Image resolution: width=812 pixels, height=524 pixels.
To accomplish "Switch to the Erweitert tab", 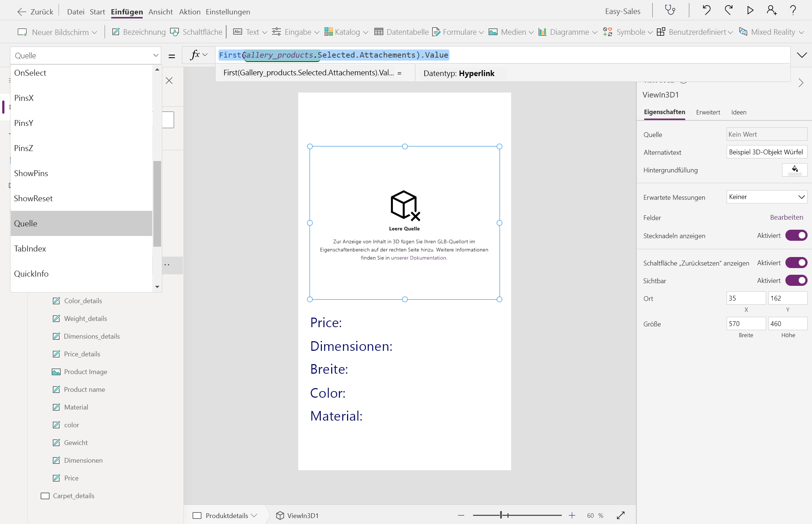I will pos(708,112).
